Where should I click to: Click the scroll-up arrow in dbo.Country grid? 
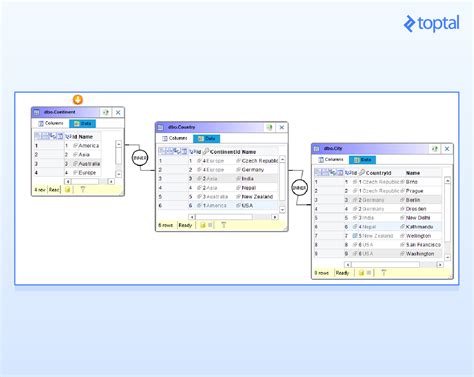(282, 159)
